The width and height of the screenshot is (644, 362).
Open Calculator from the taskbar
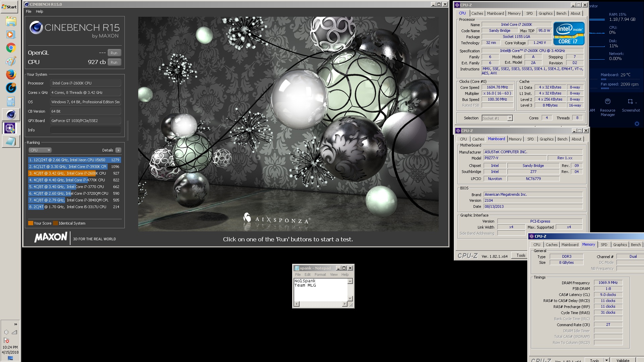[11, 101]
